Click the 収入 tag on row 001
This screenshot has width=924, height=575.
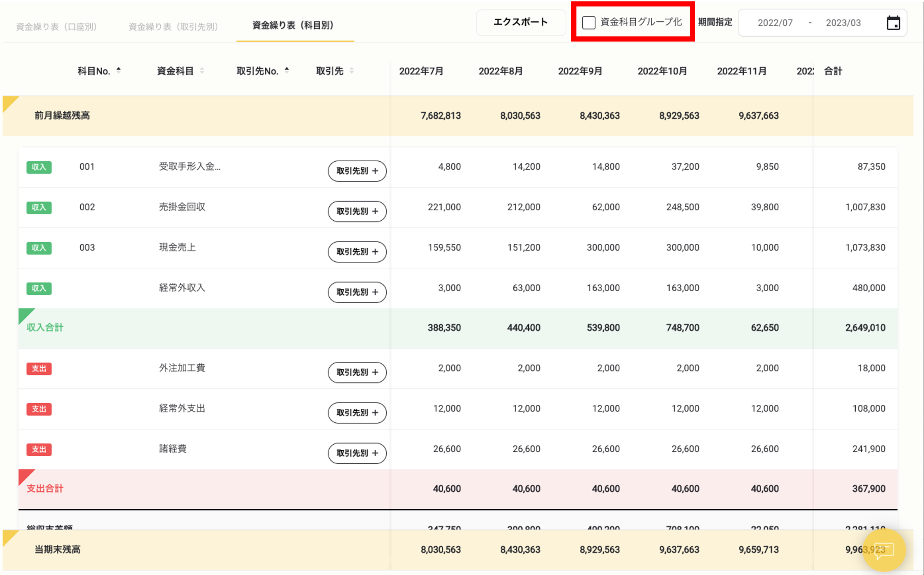39,167
